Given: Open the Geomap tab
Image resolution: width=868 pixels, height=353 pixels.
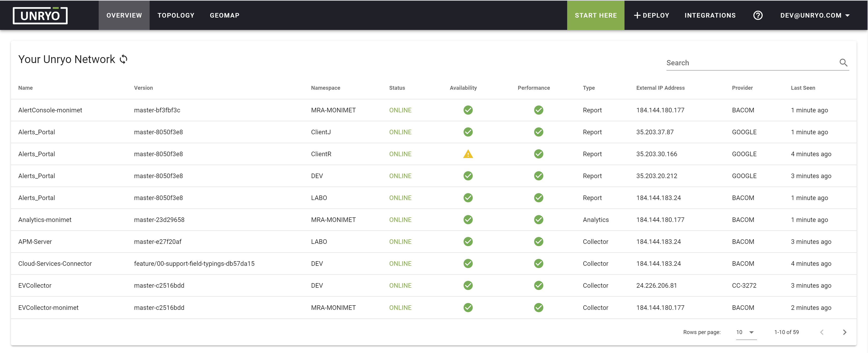Looking at the screenshot, I should pos(224,16).
